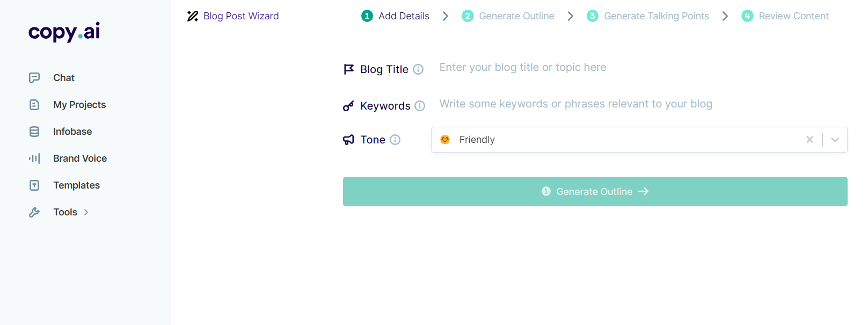Click the Generate Outline button
Image resolution: width=868 pixels, height=325 pixels.
tap(595, 192)
